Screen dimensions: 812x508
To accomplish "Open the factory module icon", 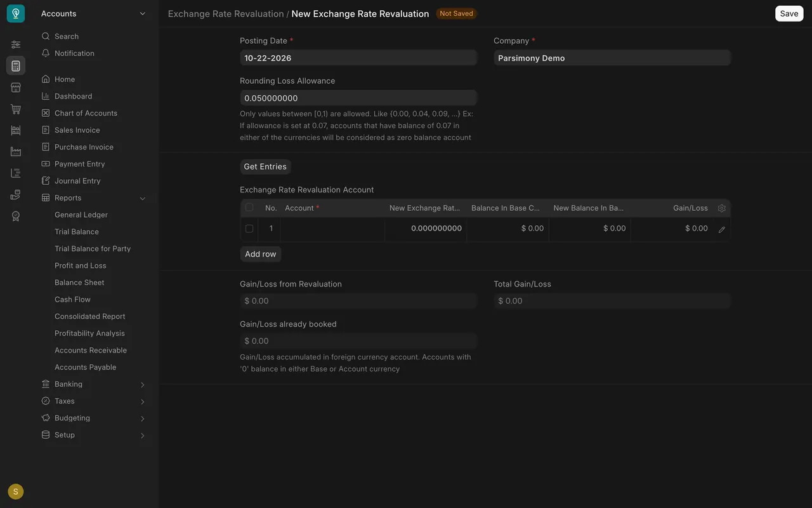I will coord(16,152).
